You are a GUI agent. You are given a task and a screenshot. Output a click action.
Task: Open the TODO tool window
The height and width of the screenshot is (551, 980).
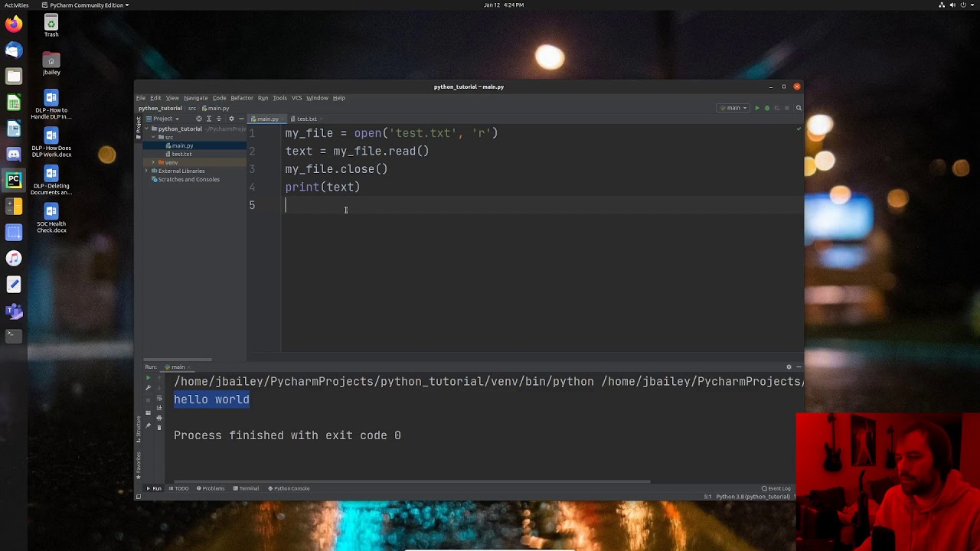click(178, 488)
